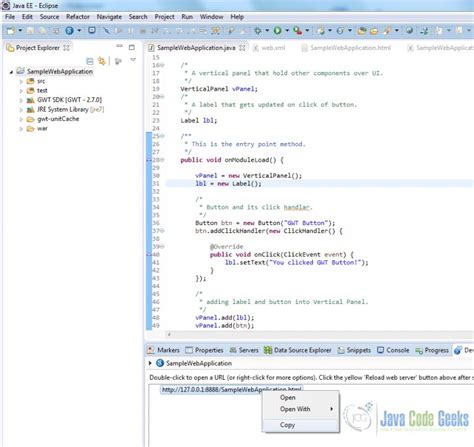Viewport: 474px width, 447px height.
Task: Choose Copy from the context menu
Action: click(301, 425)
